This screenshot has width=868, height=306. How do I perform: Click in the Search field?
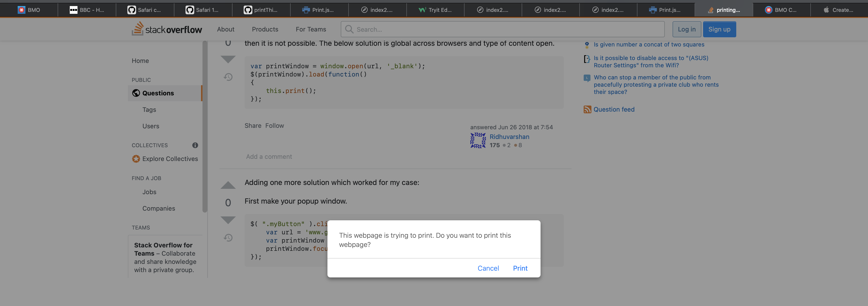coord(505,29)
